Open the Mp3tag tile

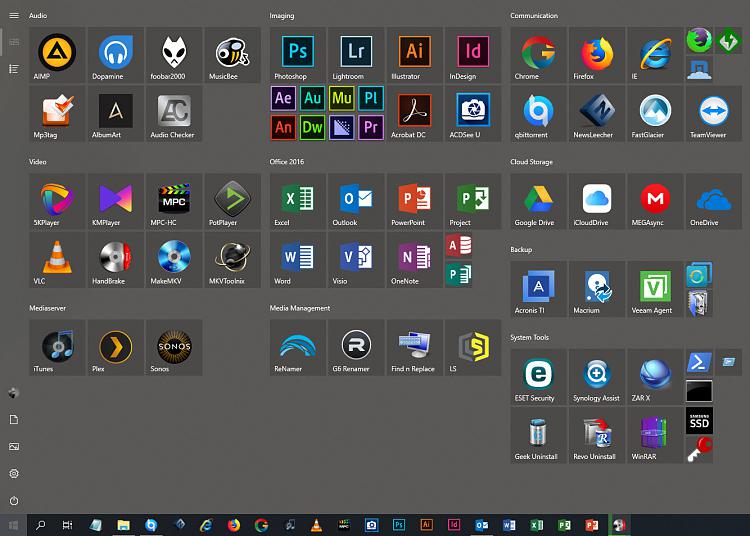[57, 114]
